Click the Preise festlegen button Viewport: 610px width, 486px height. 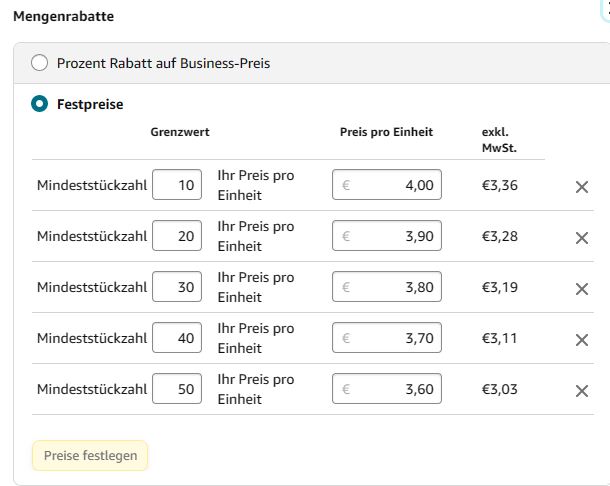pos(90,455)
